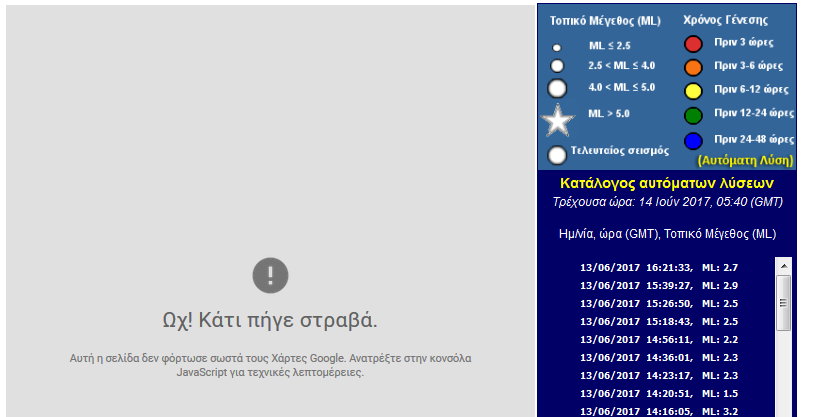Screen dimensions: 825x417
Task: Click the Ωχ! Κάτι πήγε στραβά. message
Action: (x=270, y=320)
